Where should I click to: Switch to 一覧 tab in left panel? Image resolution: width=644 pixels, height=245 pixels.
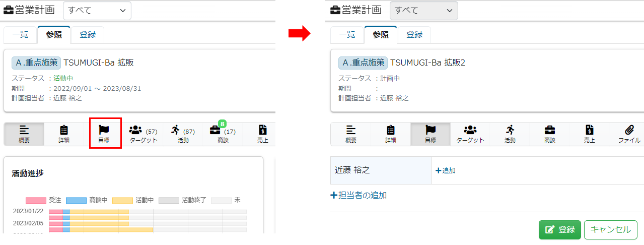pyautogui.click(x=20, y=35)
